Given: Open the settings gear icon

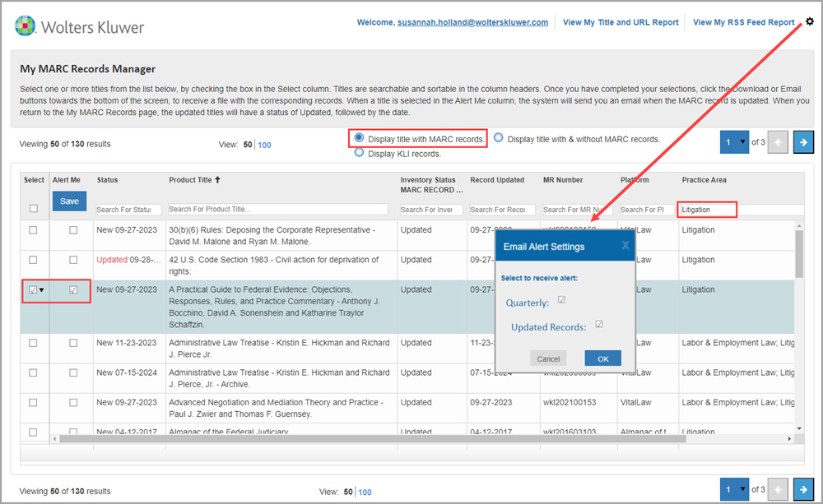Looking at the screenshot, I should point(810,21).
